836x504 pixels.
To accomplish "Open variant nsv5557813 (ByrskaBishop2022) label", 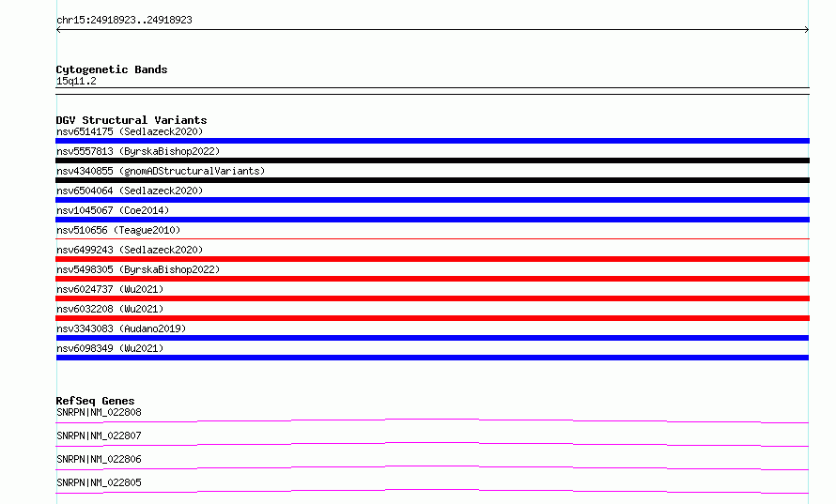I will [x=138, y=151].
